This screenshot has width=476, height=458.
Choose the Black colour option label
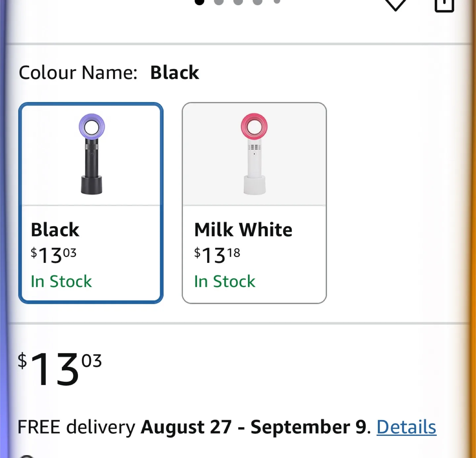click(x=55, y=229)
